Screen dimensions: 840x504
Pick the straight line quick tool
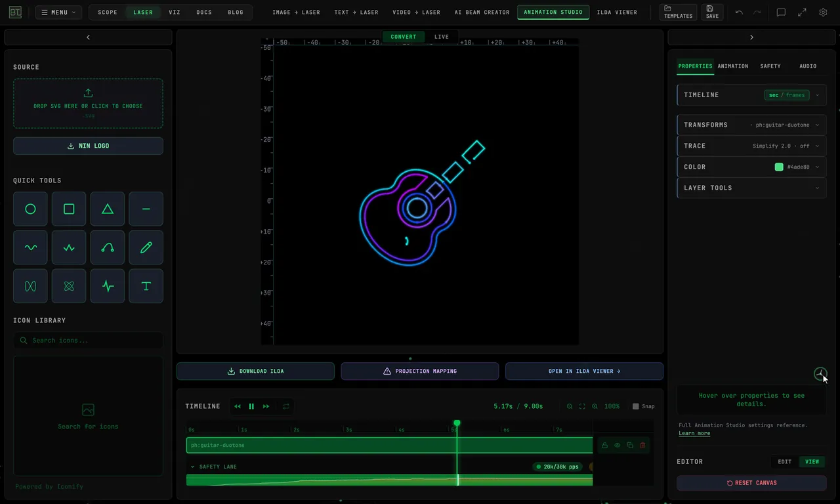point(146,209)
